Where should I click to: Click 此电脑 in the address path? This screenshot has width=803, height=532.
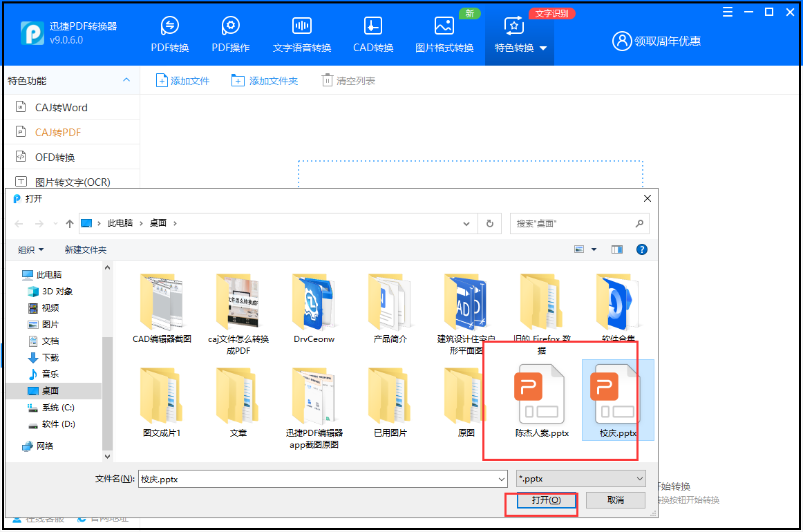(x=120, y=223)
